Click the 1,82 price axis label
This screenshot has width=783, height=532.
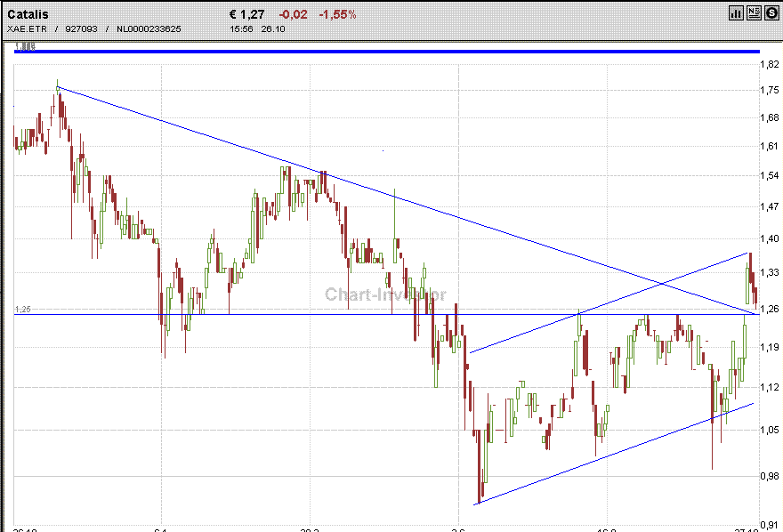[x=769, y=65]
